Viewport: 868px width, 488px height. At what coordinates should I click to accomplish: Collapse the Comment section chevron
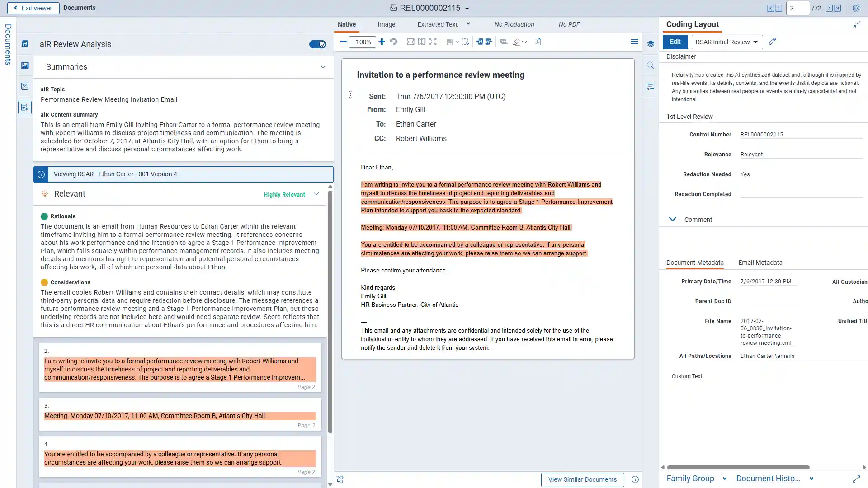(x=673, y=219)
